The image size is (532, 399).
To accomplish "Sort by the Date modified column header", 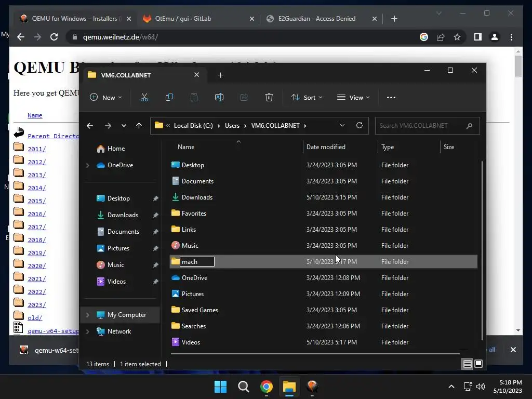I will pyautogui.click(x=326, y=147).
